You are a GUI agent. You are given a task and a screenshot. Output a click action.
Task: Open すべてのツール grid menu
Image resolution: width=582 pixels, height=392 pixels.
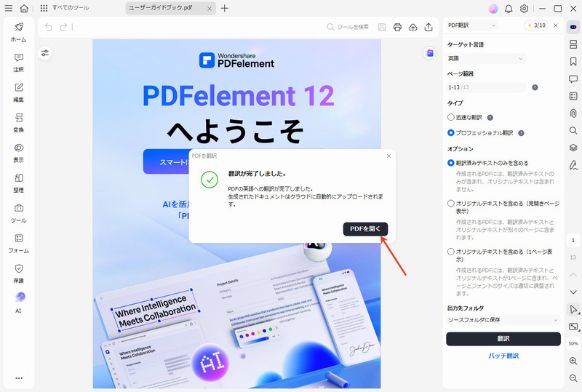[x=65, y=8]
